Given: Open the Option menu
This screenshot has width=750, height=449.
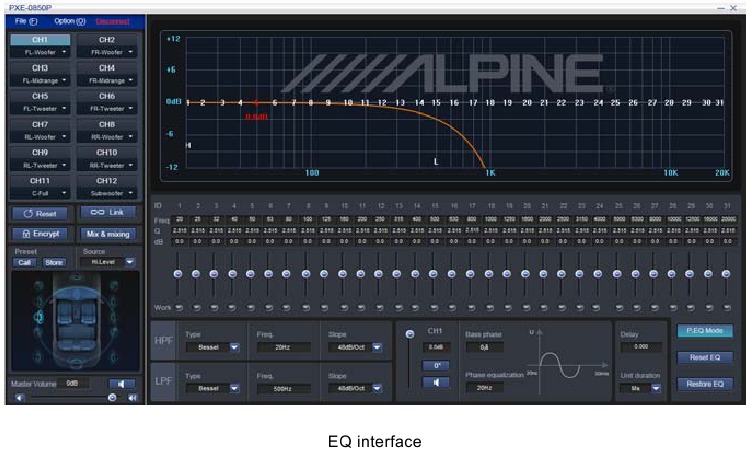Looking at the screenshot, I should [69, 22].
